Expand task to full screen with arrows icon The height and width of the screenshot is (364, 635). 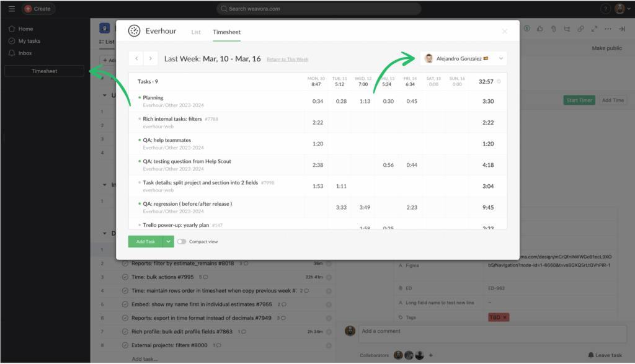point(594,29)
